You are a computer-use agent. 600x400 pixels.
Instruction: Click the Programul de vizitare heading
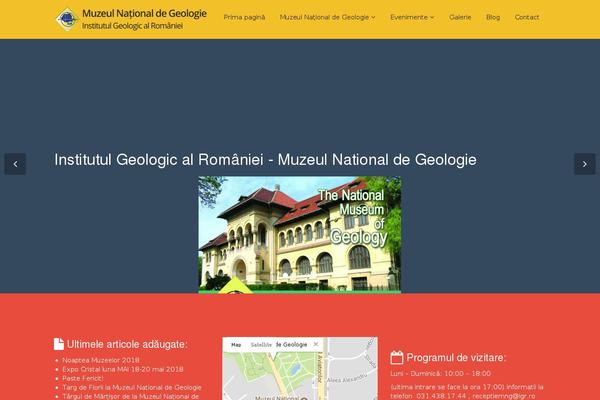(x=456, y=358)
